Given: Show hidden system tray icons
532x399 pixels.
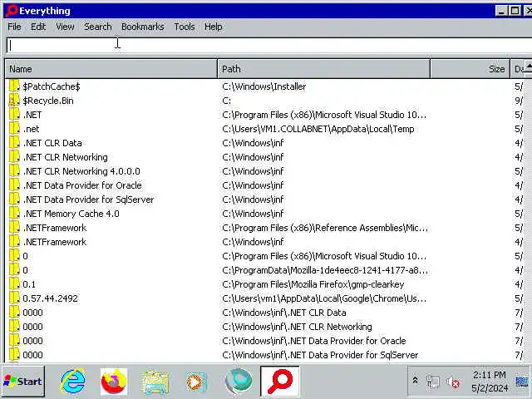Looking at the screenshot, I should [415, 381].
